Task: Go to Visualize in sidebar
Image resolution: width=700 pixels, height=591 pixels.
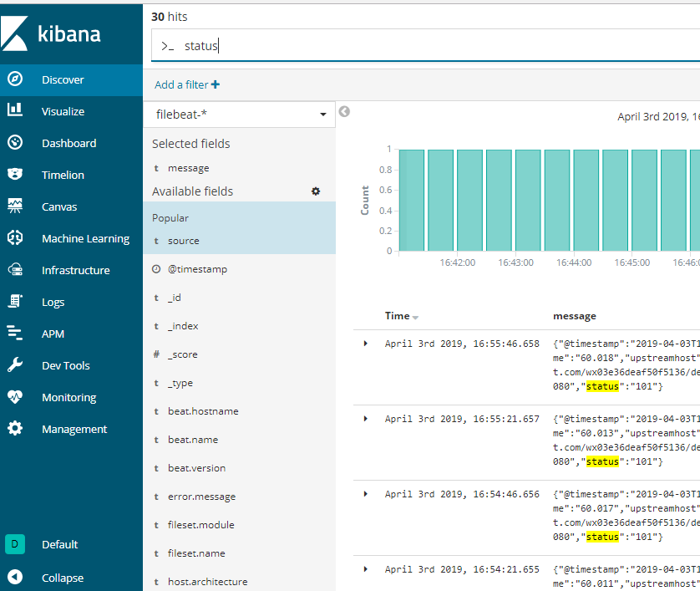Action: (x=63, y=112)
